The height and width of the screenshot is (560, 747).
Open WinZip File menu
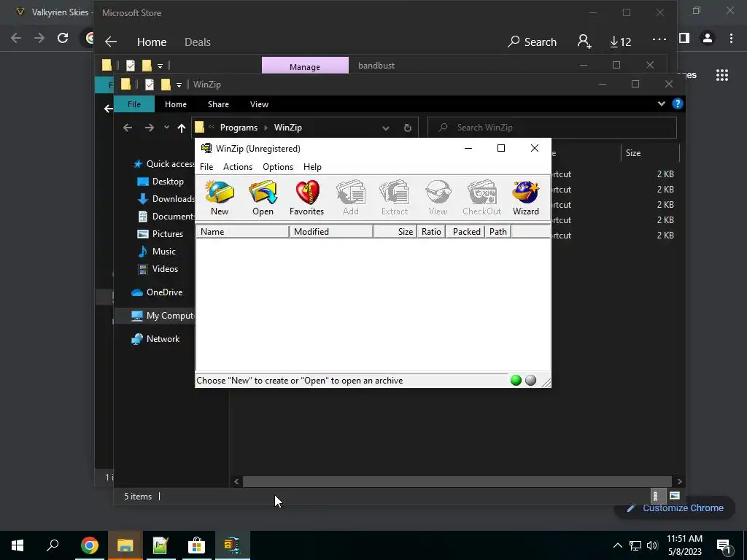pyautogui.click(x=206, y=167)
